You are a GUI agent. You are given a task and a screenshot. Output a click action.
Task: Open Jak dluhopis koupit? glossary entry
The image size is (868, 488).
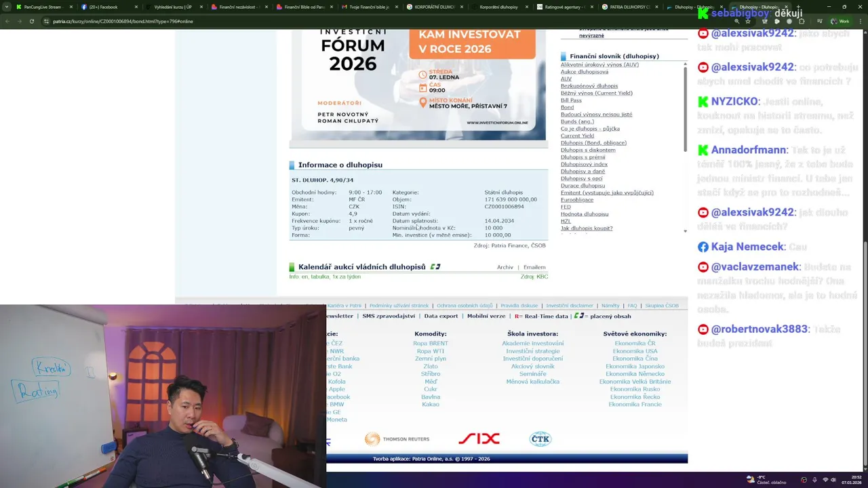(x=587, y=228)
